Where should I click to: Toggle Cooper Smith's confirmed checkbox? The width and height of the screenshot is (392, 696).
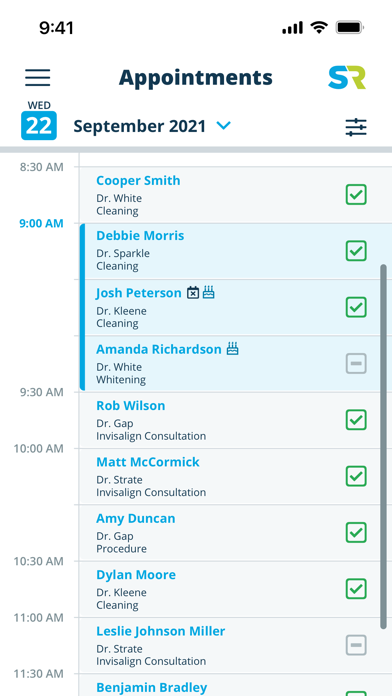pos(356,194)
